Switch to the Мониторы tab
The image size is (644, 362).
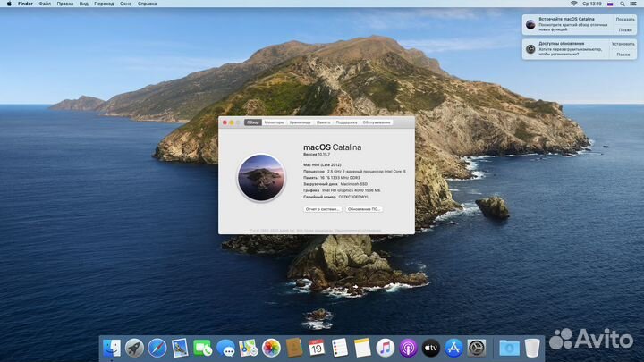274,122
